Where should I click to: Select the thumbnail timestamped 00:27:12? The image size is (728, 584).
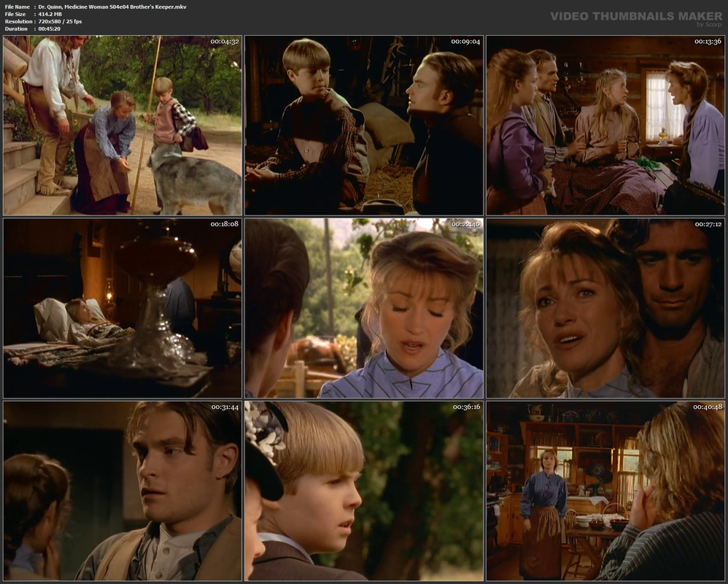605,308
